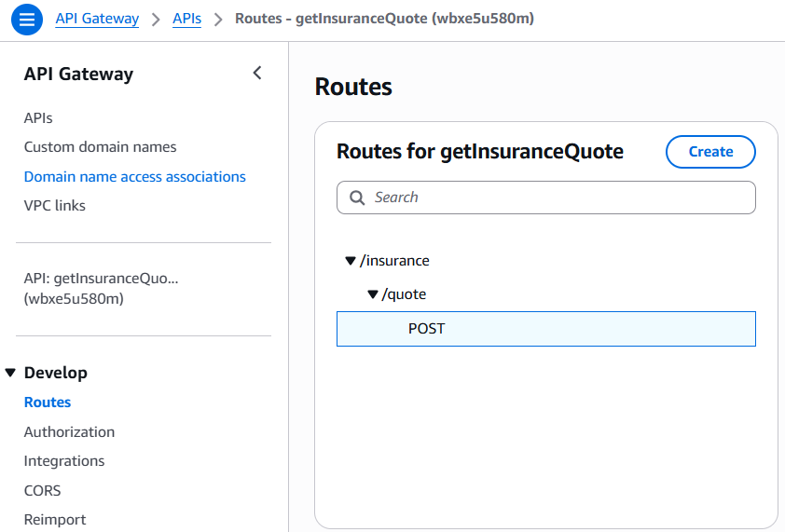Open the hamburger navigation menu
Image resolution: width=785 pixels, height=532 pixels.
[26, 20]
